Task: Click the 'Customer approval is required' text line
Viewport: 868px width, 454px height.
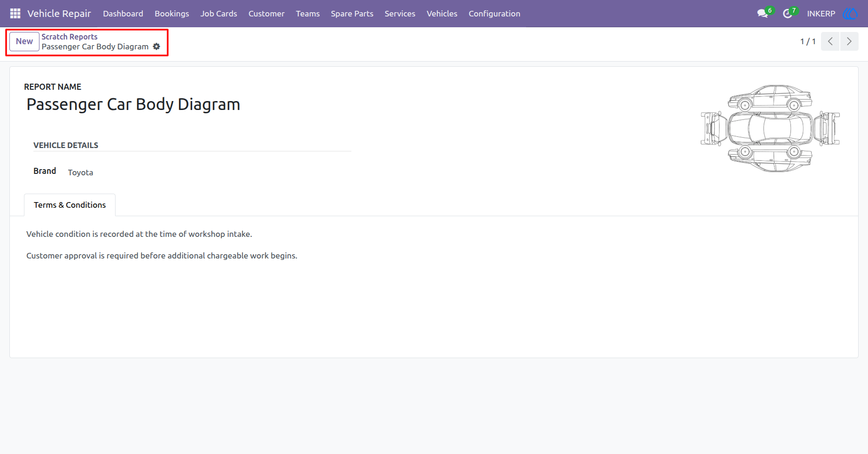Action: click(x=162, y=256)
